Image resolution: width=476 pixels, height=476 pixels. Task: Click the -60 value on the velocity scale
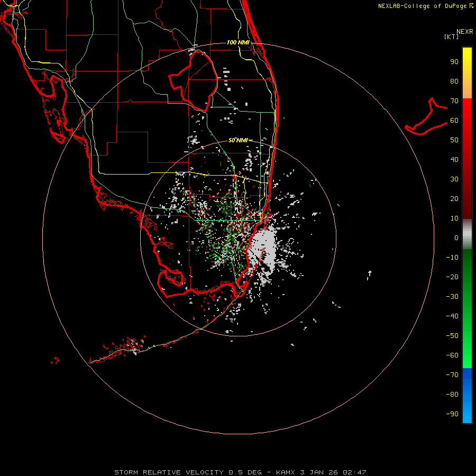pos(452,355)
